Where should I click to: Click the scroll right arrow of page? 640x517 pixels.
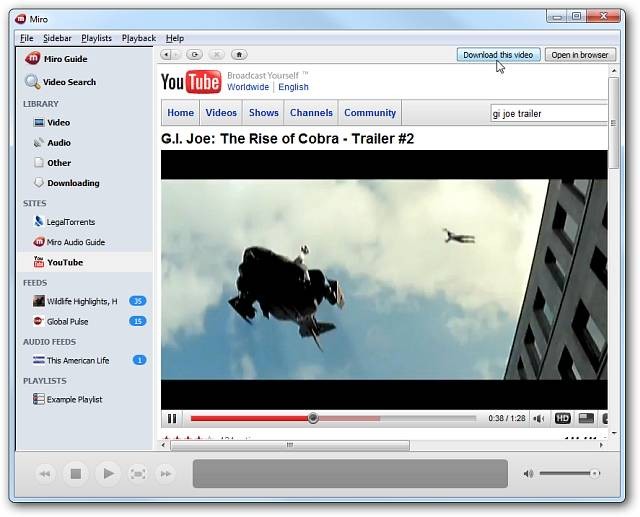[601, 445]
